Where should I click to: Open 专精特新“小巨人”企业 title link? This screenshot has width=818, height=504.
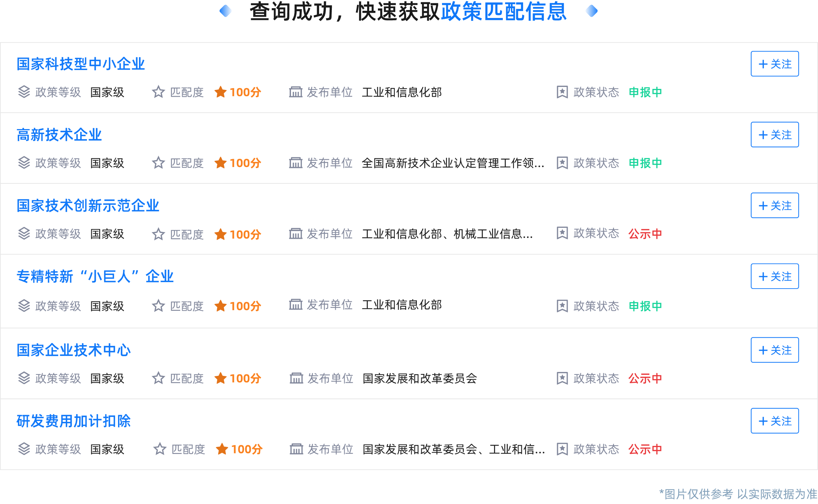point(95,277)
